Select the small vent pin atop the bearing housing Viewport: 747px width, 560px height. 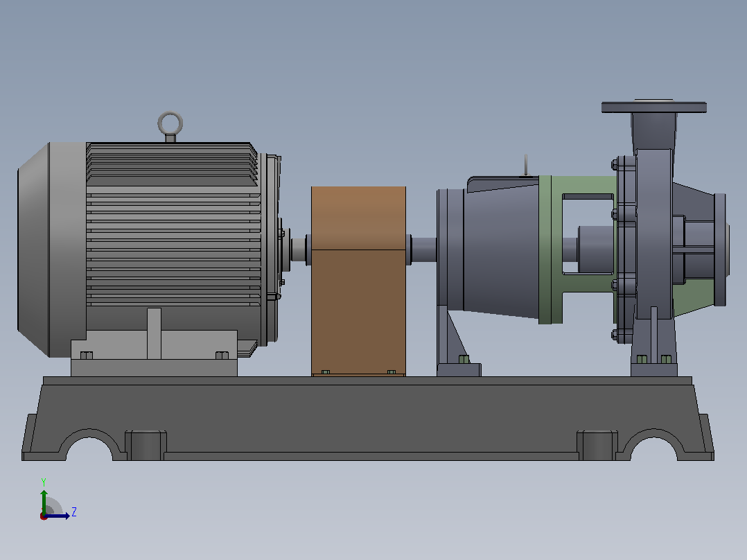pos(526,165)
